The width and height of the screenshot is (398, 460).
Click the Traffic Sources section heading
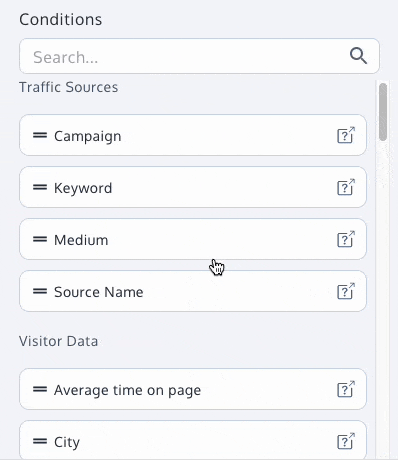(x=69, y=87)
